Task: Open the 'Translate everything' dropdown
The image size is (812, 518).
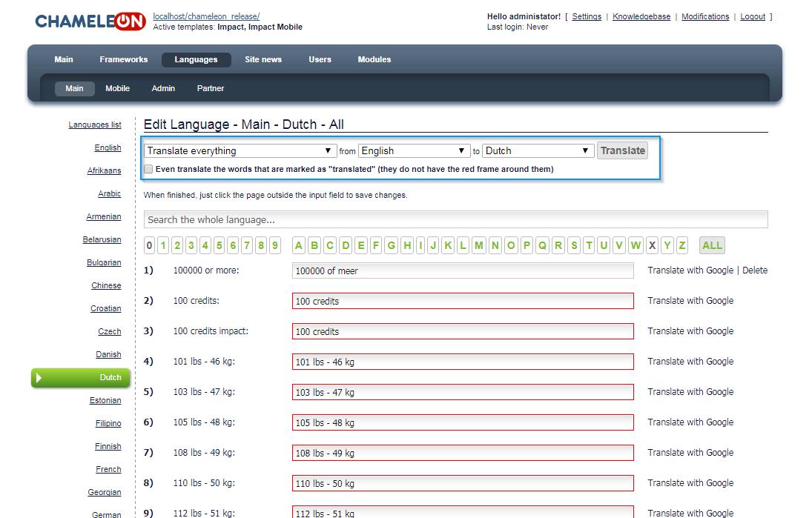Action: pyautogui.click(x=240, y=151)
